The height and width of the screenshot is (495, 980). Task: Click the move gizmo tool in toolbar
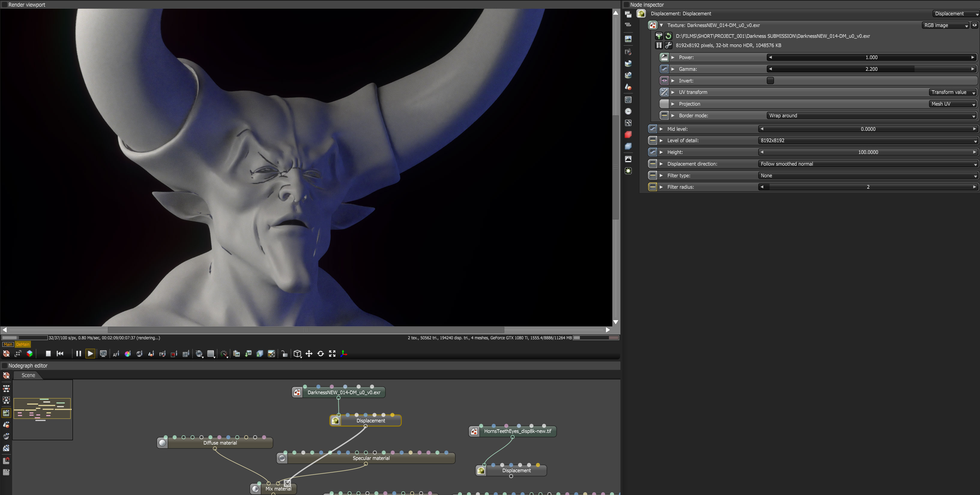[309, 354]
